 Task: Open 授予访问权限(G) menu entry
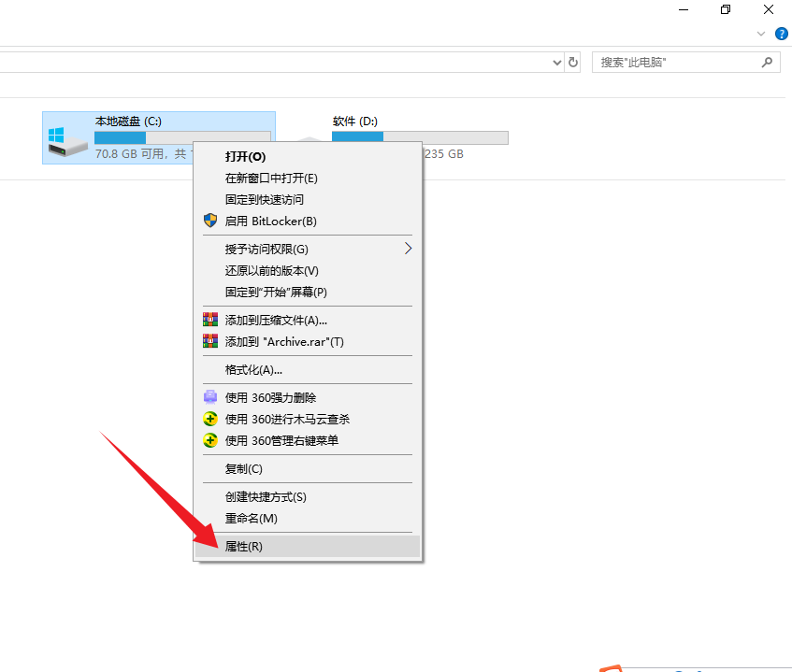coord(308,249)
